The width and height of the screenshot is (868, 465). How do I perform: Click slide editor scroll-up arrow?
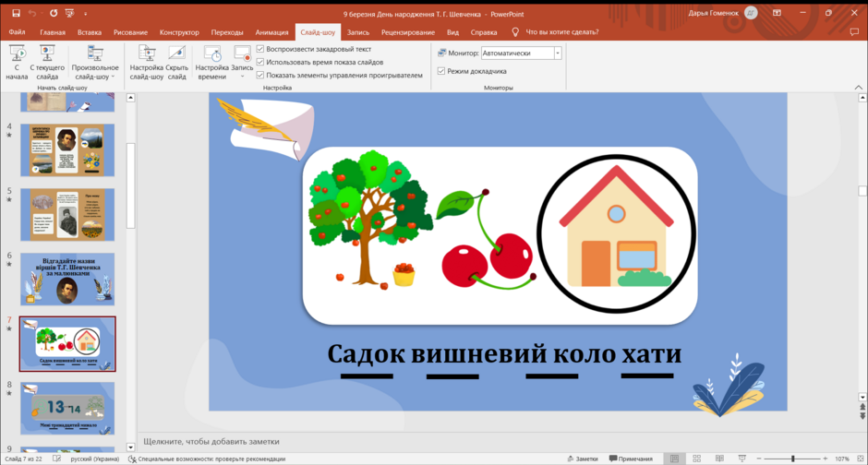pyautogui.click(x=862, y=98)
